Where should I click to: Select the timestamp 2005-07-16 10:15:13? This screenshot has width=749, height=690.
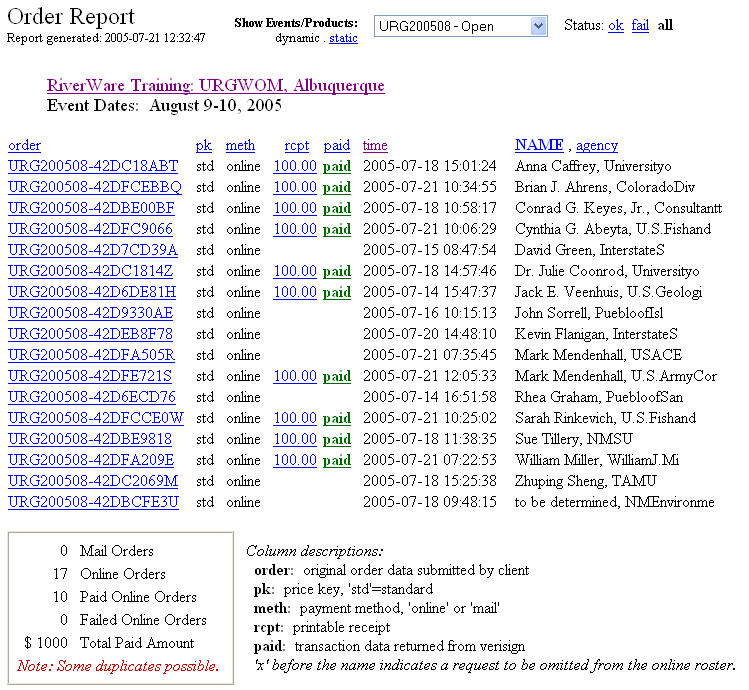pyautogui.click(x=429, y=313)
